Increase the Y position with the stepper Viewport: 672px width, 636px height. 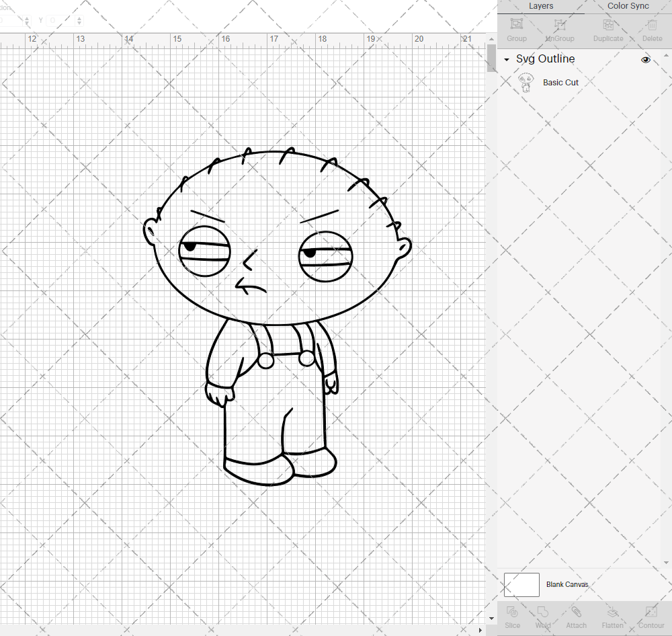coord(79,17)
